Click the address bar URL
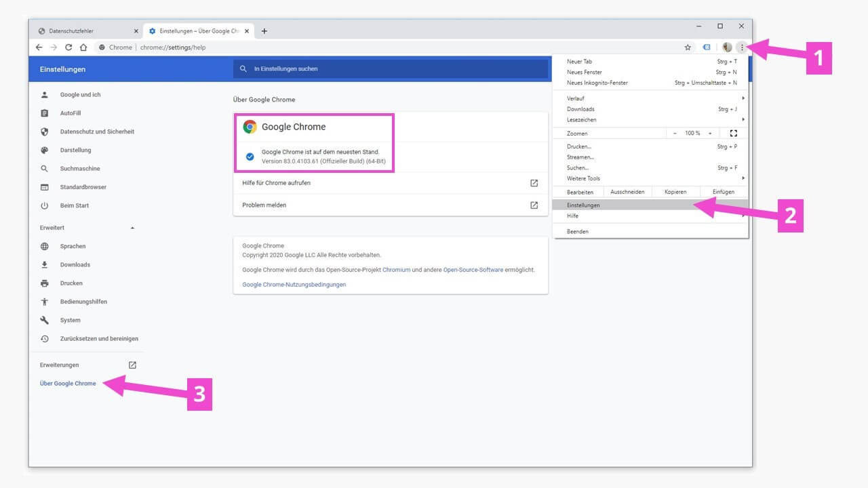The width and height of the screenshot is (868, 488). pos(173,47)
